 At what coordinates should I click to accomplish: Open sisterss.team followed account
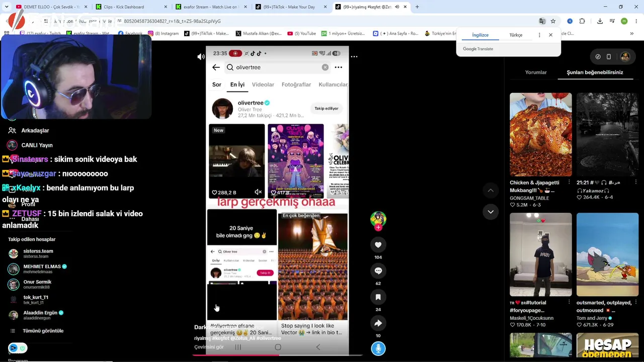(38, 253)
